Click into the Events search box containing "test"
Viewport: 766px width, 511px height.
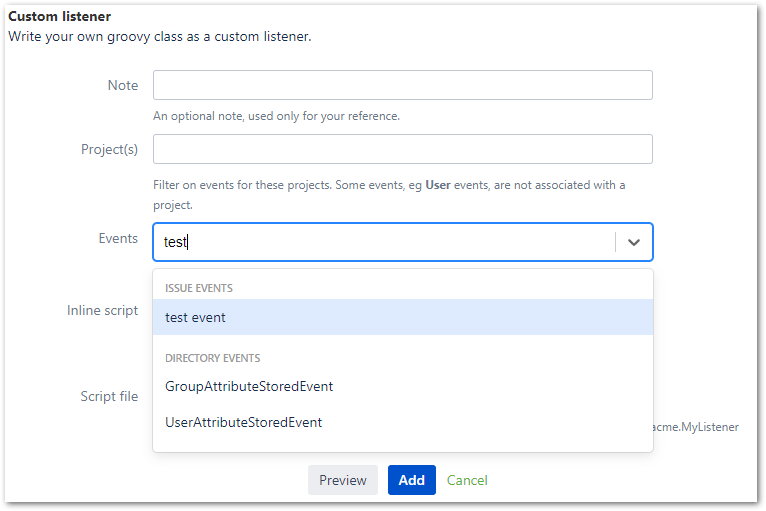click(x=385, y=242)
